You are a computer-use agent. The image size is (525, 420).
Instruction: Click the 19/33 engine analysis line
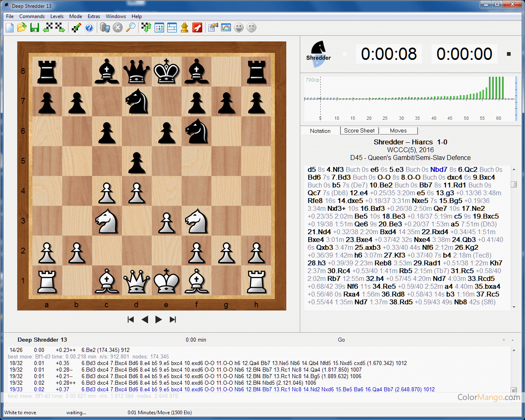coord(222,389)
